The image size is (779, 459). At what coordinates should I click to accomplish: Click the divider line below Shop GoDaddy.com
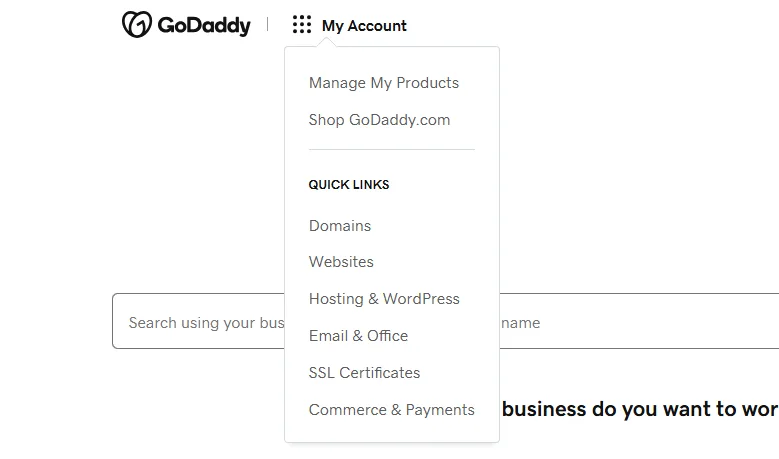[391, 150]
